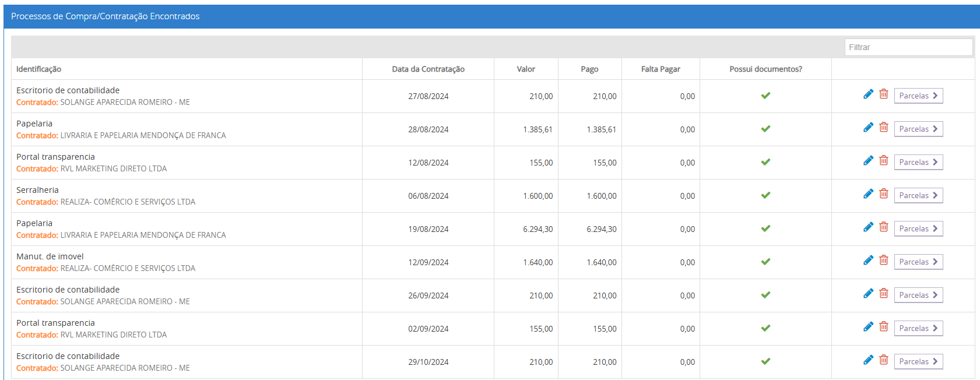Screen dimensions: 980x380
Task: Click the Identificação column header
Action: point(38,69)
